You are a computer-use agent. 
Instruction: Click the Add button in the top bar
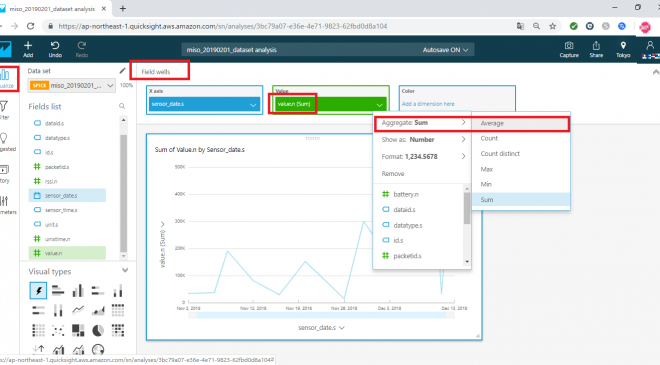coord(28,49)
